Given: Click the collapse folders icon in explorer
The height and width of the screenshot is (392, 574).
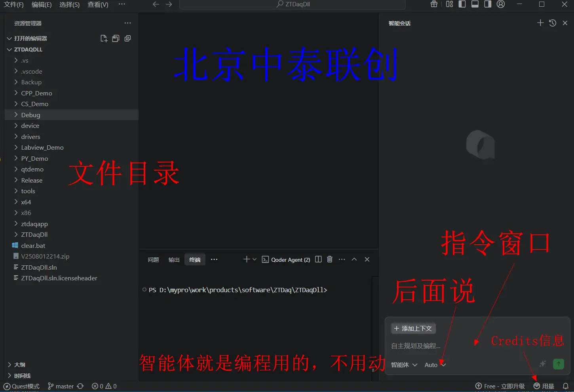Looking at the screenshot, I should coord(127,38).
